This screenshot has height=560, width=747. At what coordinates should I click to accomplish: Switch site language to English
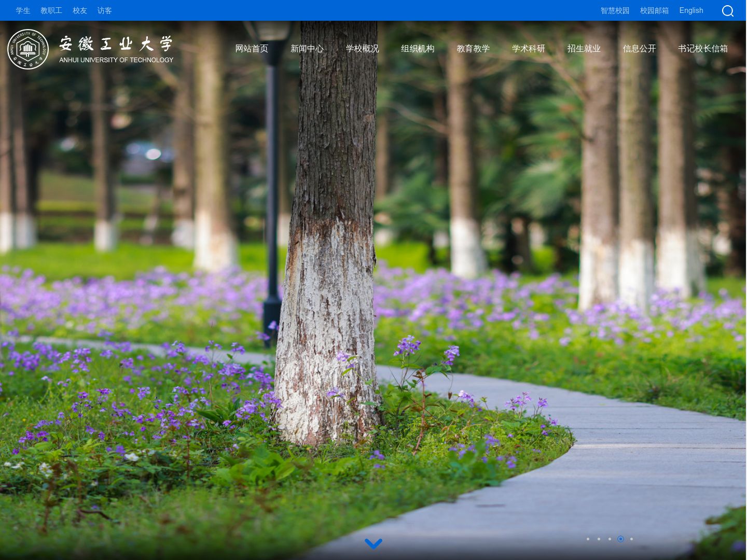(691, 10)
